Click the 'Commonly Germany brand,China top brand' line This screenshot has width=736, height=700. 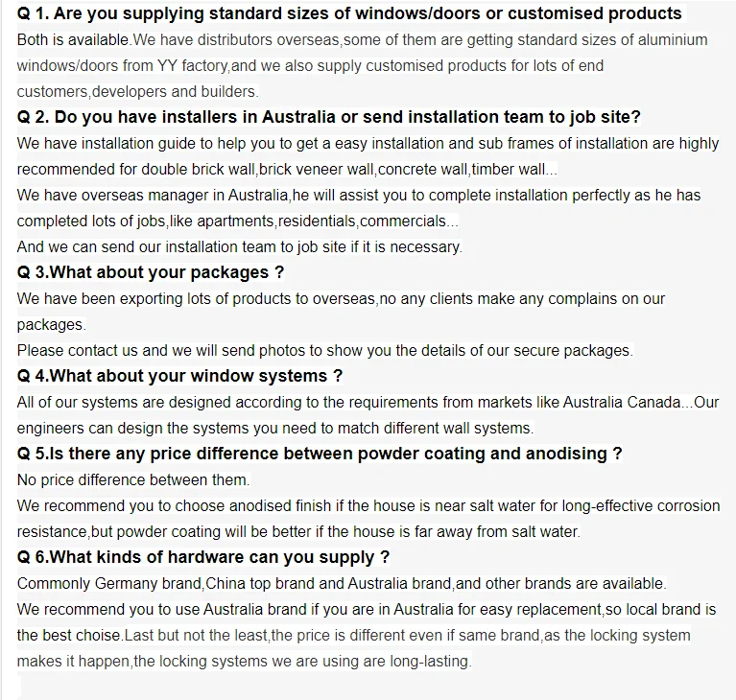tap(342, 584)
